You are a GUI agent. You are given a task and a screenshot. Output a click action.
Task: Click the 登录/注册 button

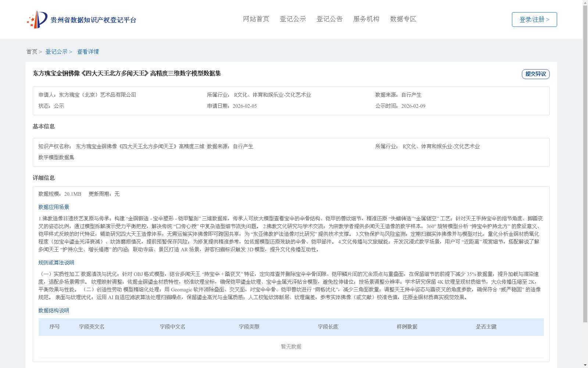click(x=534, y=20)
